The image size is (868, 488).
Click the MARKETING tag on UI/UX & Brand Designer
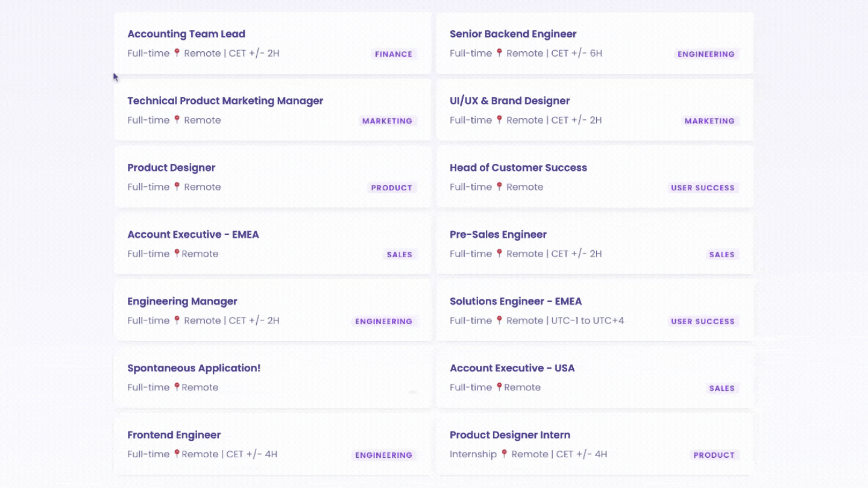[709, 121]
